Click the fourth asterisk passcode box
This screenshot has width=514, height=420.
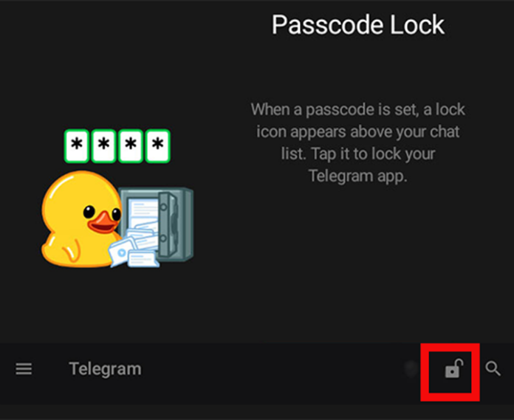point(158,146)
